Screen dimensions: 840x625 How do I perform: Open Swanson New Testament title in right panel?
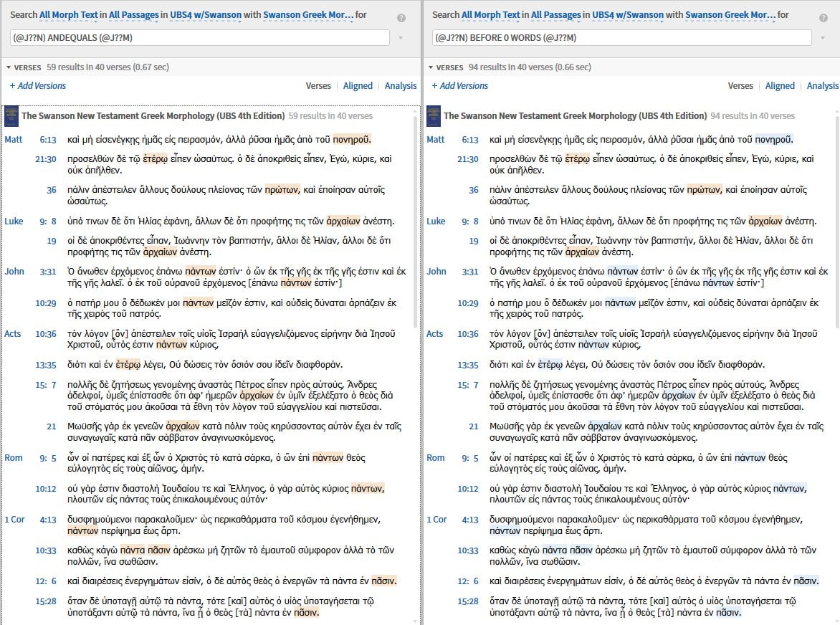pos(575,115)
